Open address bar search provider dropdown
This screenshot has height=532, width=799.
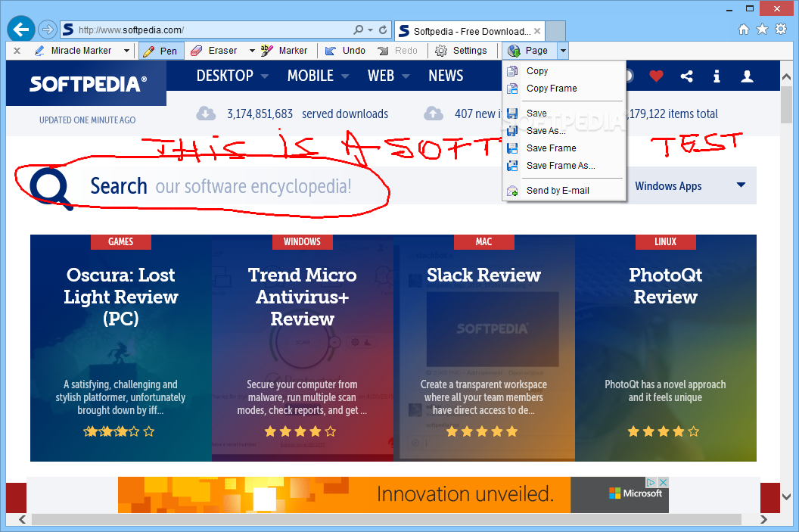click(x=371, y=30)
